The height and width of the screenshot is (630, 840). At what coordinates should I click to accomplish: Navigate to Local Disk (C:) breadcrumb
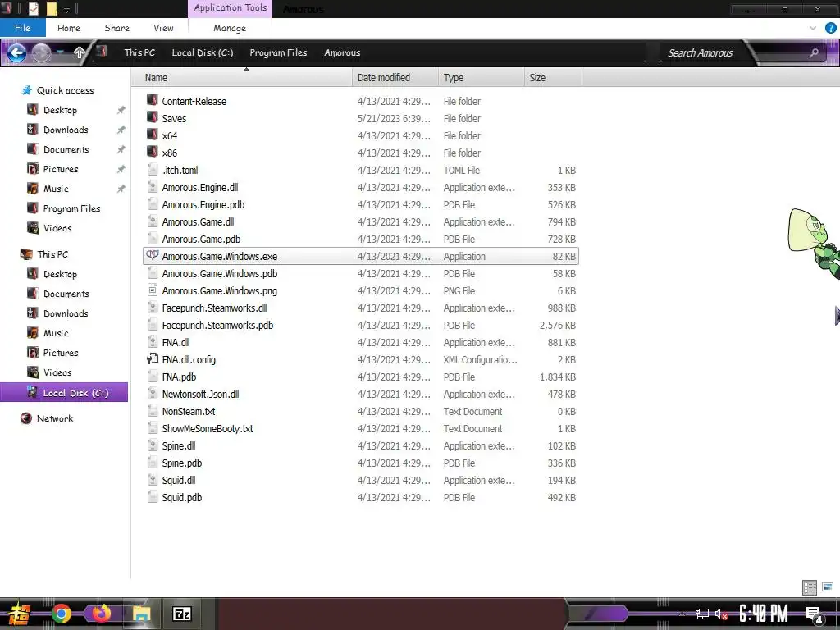pos(202,52)
